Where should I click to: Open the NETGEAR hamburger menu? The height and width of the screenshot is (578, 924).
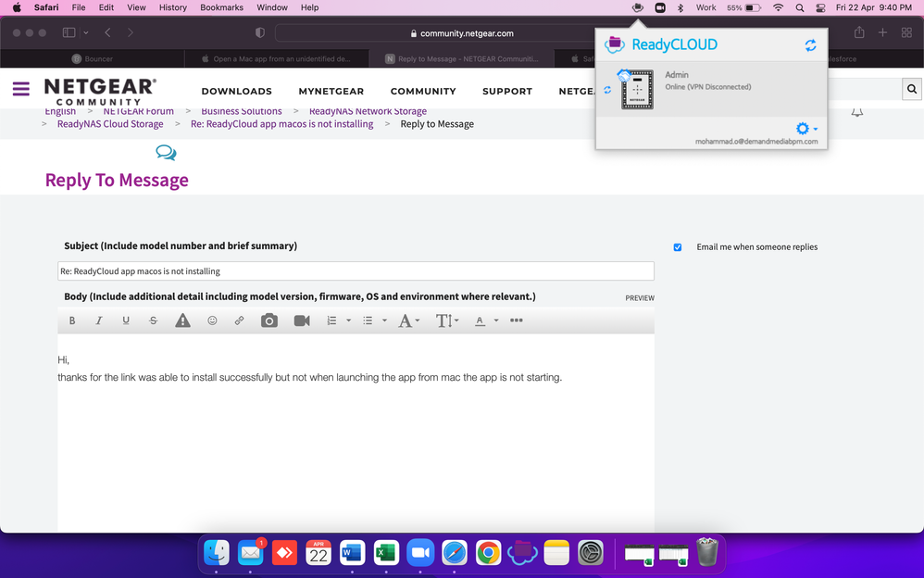(21, 89)
